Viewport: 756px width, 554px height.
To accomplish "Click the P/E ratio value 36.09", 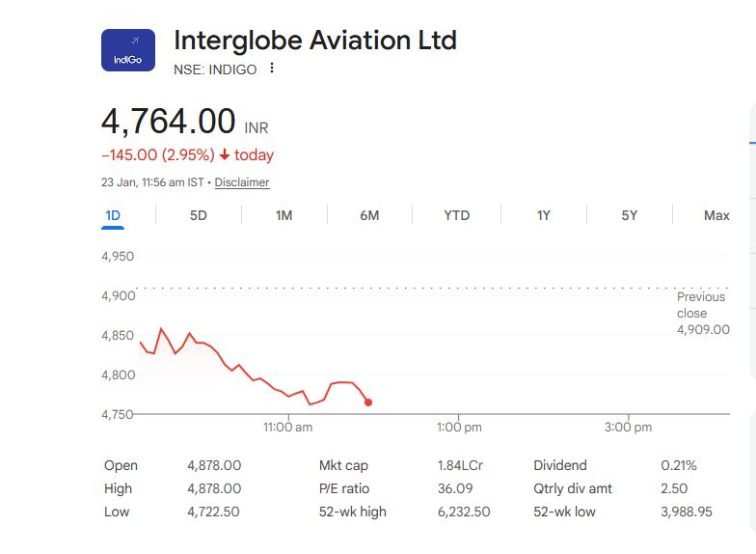I will pos(455,488).
